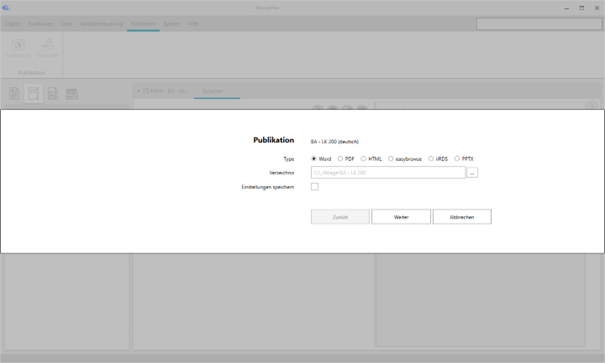Enable the Einstellungen speichern checkbox

(315, 187)
